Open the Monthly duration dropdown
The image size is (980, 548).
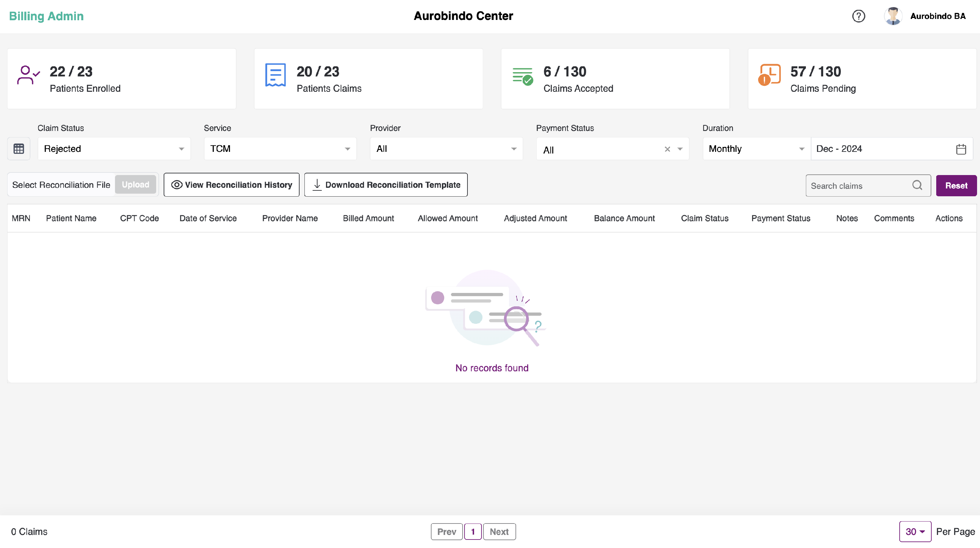(756, 149)
